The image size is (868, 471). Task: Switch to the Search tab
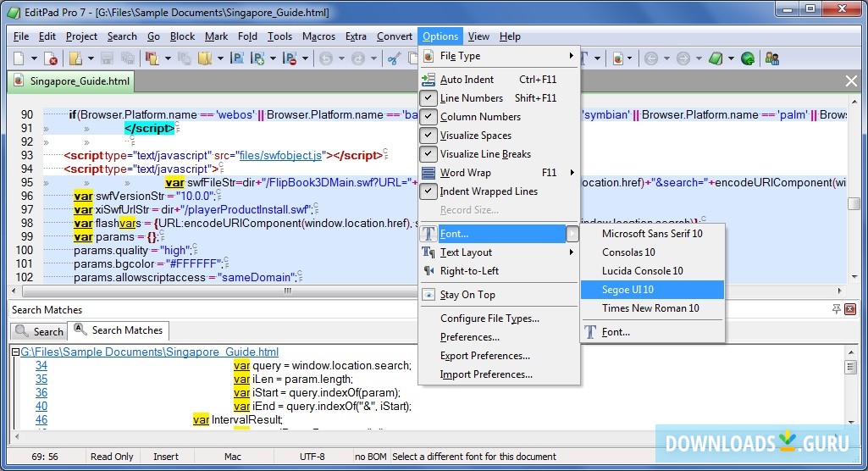[x=39, y=331]
